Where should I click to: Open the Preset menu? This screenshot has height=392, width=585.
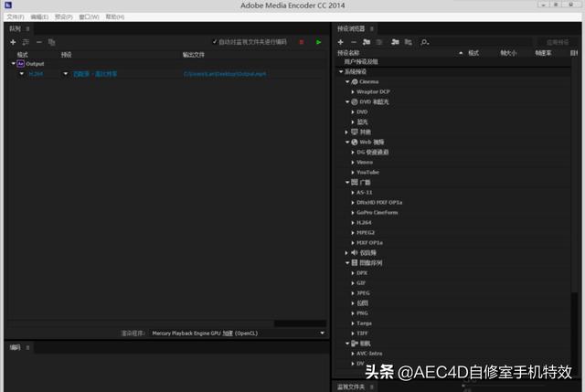(x=64, y=16)
